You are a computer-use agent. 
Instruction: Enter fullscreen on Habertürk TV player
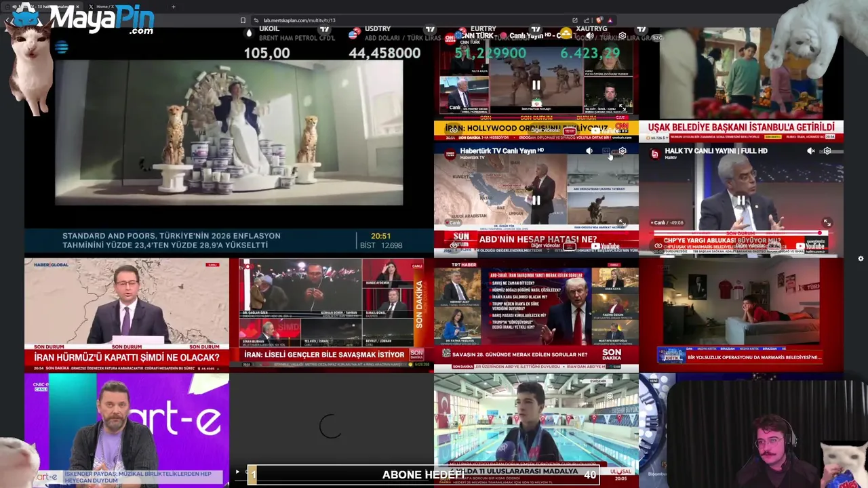coord(623,222)
